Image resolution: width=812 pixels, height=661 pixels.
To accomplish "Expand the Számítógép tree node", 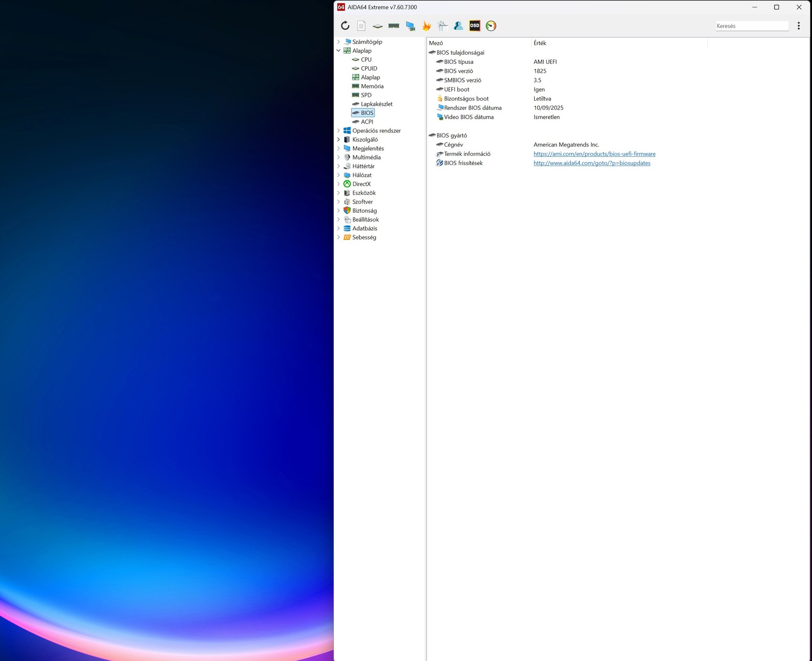I will coord(338,42).
